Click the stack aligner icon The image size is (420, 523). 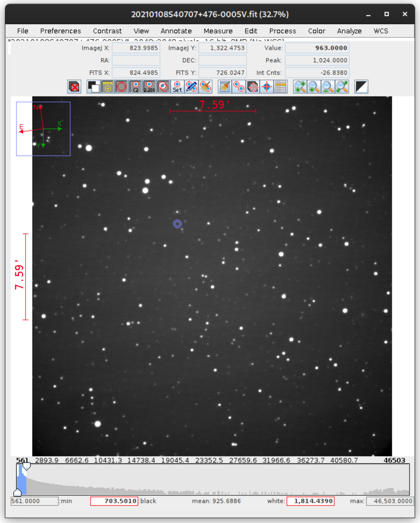click(252, 87)
